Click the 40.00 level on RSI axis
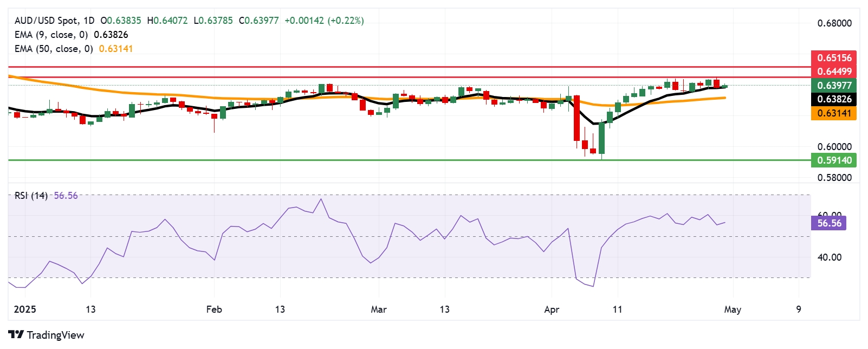The height and width of the screenshot is (349, 868). [x=829, y=257]
